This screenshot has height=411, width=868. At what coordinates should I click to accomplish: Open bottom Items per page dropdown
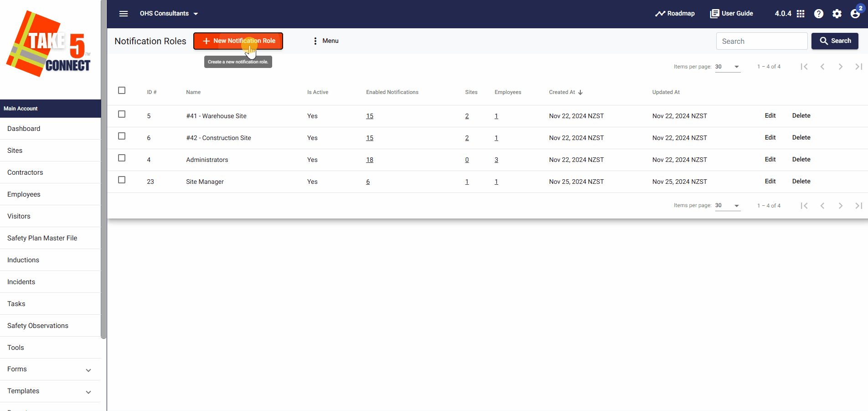[728, 205]
